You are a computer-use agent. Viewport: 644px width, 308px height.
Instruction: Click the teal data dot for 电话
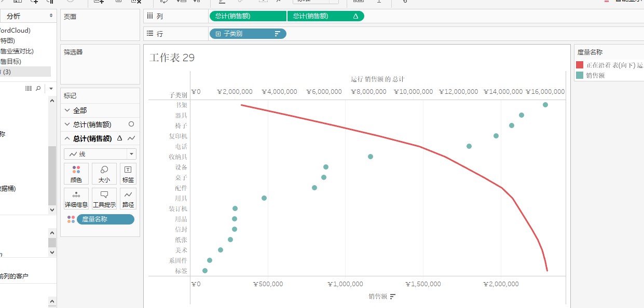(x=469, y=146)
